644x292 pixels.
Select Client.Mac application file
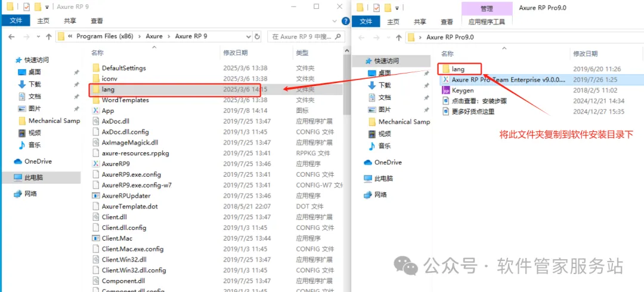point(117,238)
